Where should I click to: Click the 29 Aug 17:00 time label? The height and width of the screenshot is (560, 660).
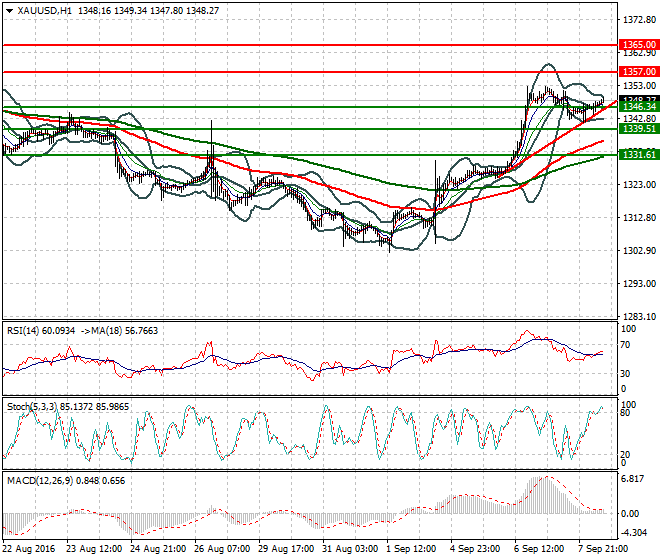click(286, 549)
